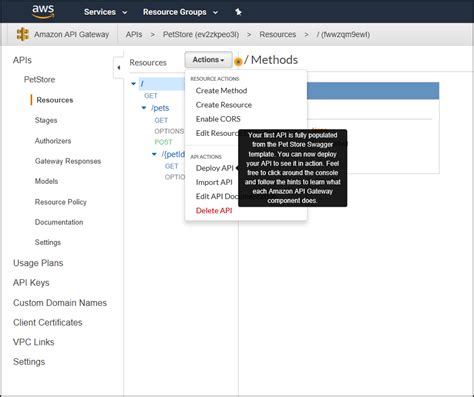The height and width of the screenshot is (397, 474).
Task: Open the bottom Settings sidebar entry
Action: click(x=29, y=362)
